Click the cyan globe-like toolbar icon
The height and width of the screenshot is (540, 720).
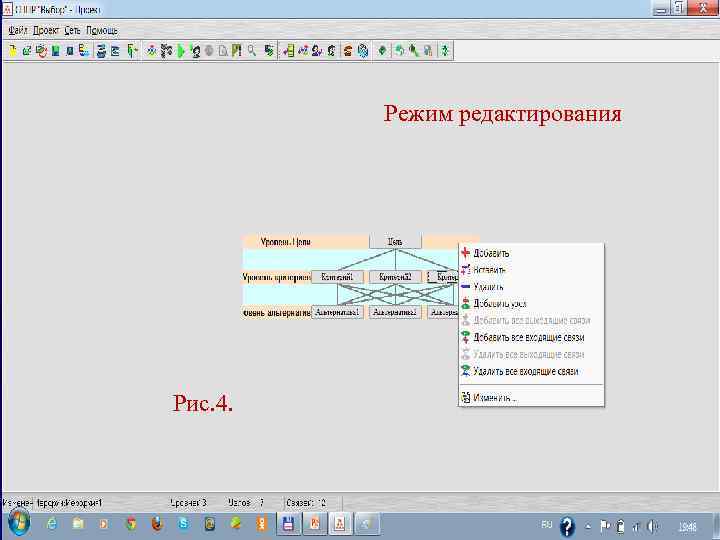[363, 51]
